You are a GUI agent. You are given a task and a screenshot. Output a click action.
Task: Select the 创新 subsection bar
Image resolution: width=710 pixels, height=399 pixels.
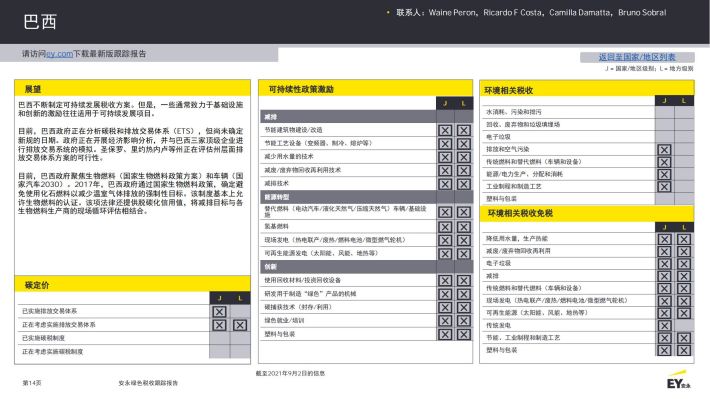(x=348, y=267)
